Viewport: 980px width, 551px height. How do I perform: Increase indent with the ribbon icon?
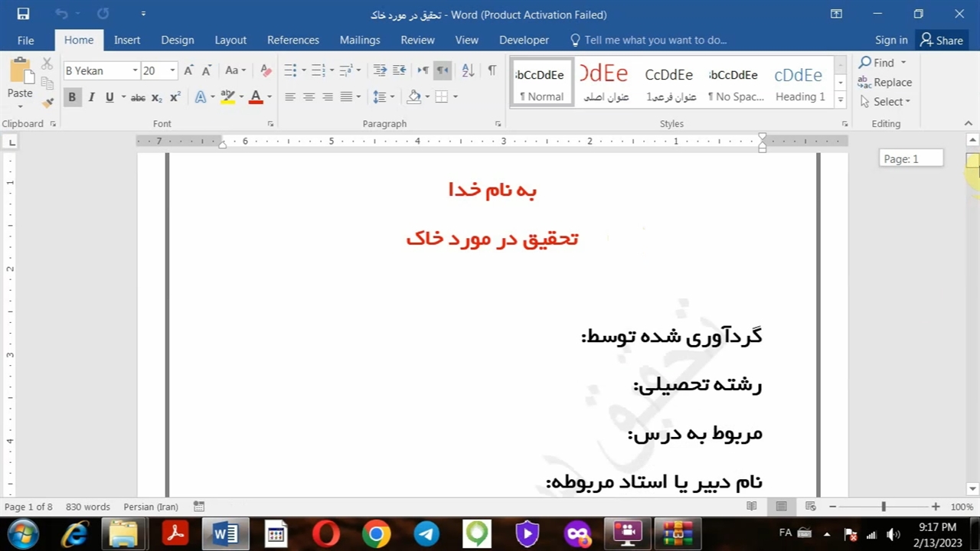399,70
